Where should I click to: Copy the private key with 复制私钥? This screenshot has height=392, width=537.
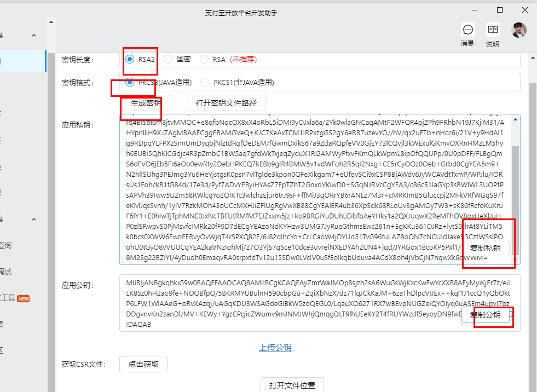click(486, 248)
